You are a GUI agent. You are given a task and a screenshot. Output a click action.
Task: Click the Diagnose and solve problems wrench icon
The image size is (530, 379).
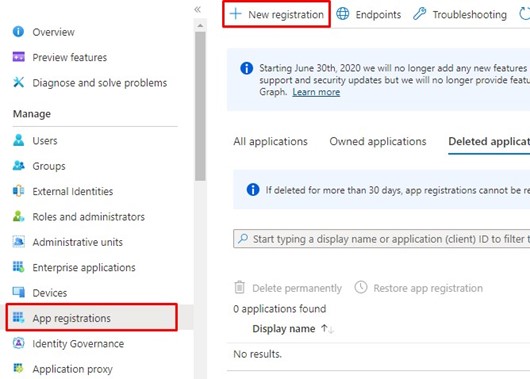tap(19, 82)
